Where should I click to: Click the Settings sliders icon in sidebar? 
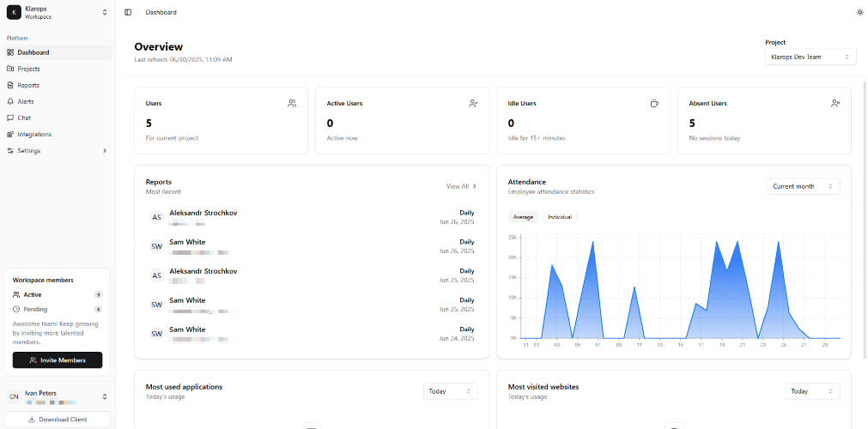(10, 150)
